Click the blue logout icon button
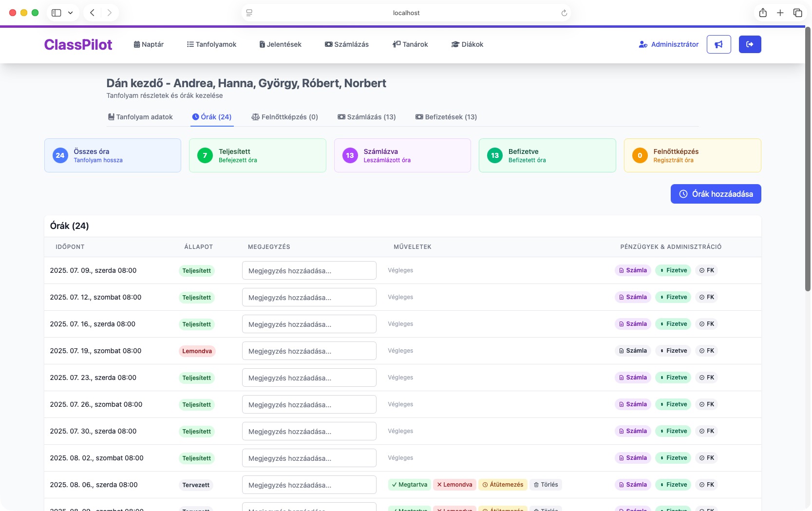812x511 pixels. 750,44
